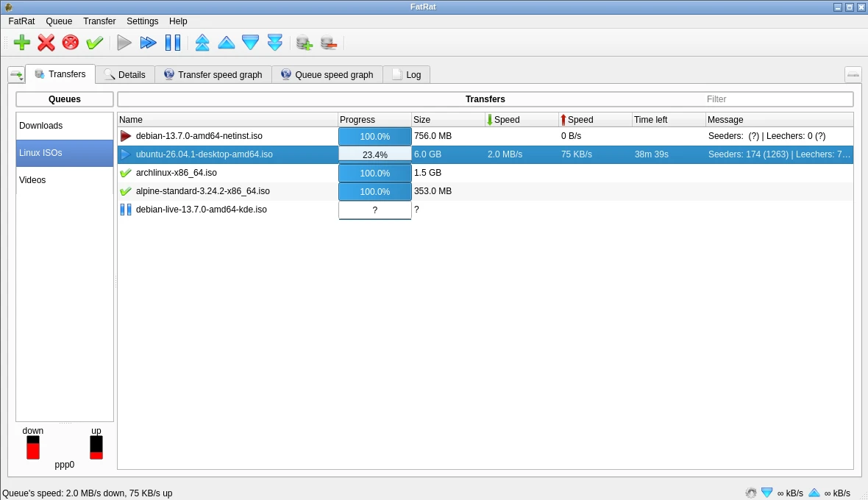This screenshot has width=868, height=500.
Task: Move transfer to top of queue
Action: [202, 43]
